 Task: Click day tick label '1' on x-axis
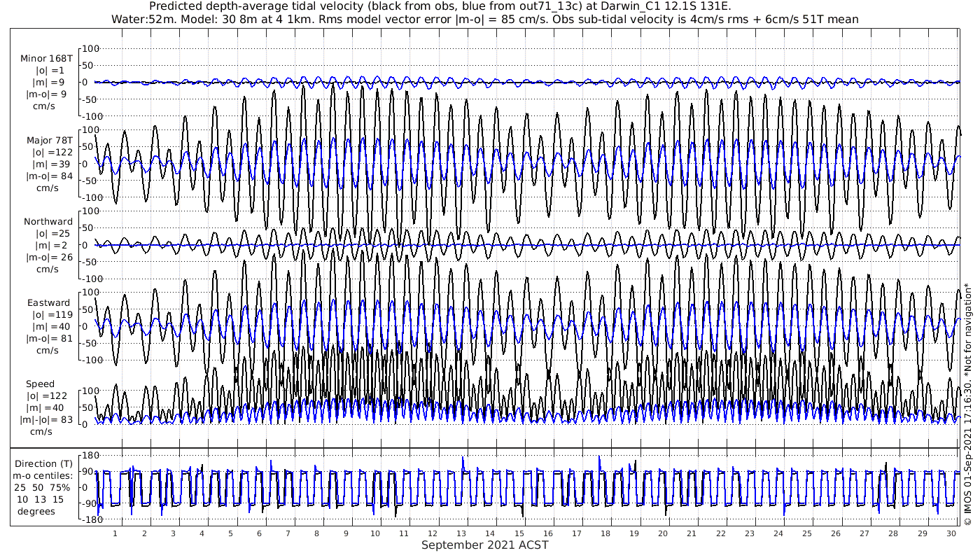[115, 533]
